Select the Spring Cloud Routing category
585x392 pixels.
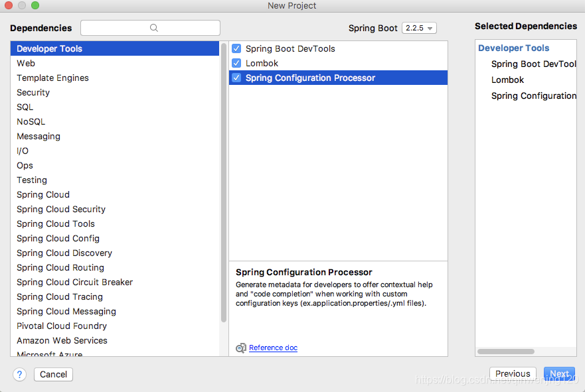coord(115,267)
